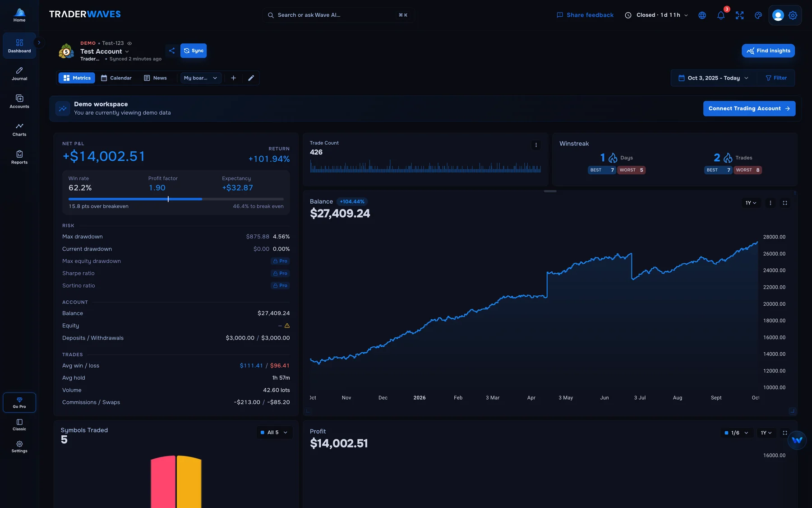Expand the Balance chart to fullscreen
This screenshot has height=508, width=812.
click(785, 203)
